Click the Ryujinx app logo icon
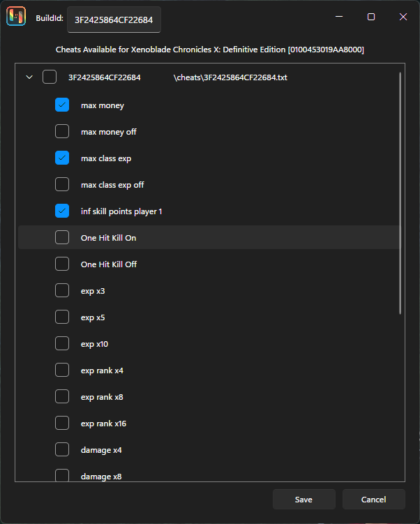Viewport: 420px width, 524px height. (x=16, y=16)
